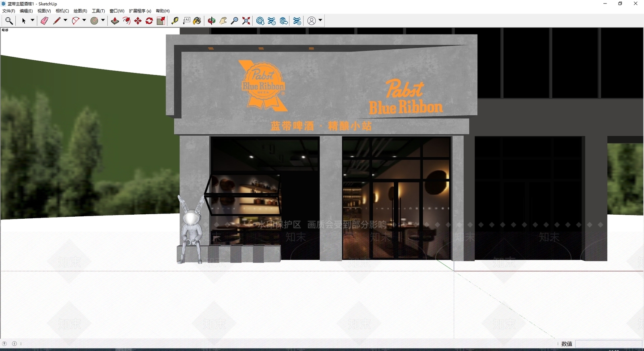Open the Shapes tool dropdown arrow
This screenshot has width=644, height=351.
(103, 20)
